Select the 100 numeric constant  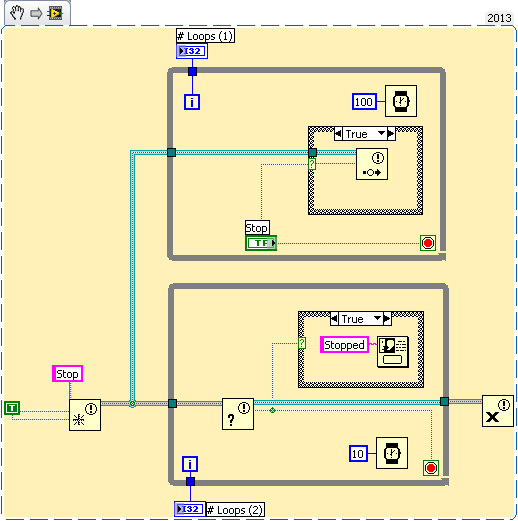pyautogui.click(x=364, y=102)
